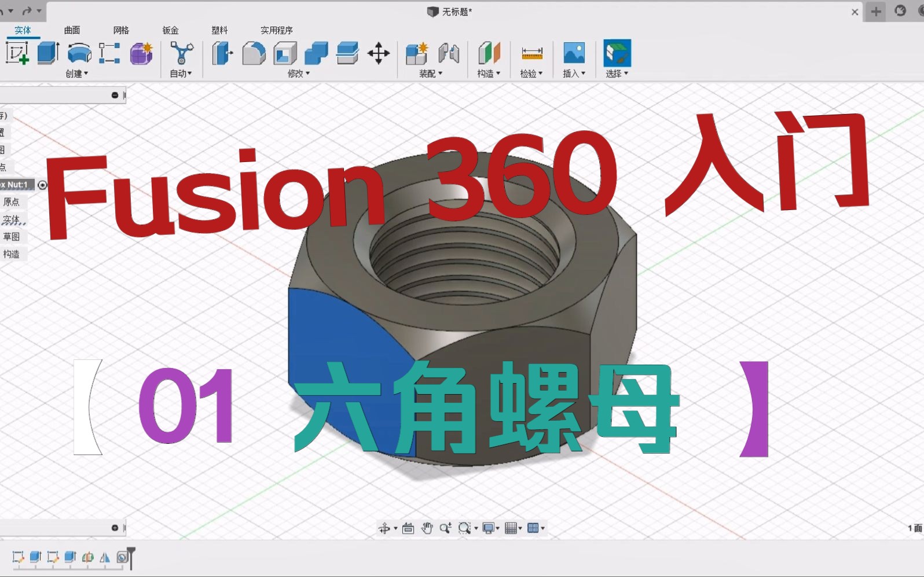Open the 创建 (Create) dropdown menu

[x=76, y=73]
